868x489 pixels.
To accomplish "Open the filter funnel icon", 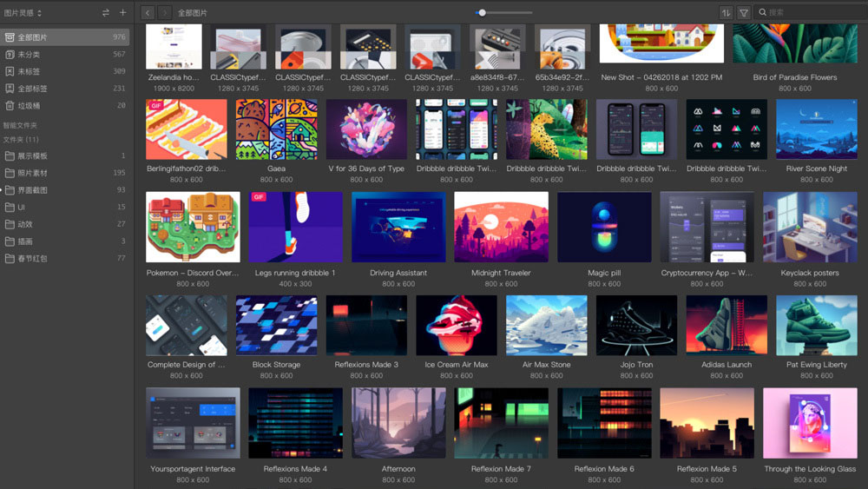I will [744, 13].
